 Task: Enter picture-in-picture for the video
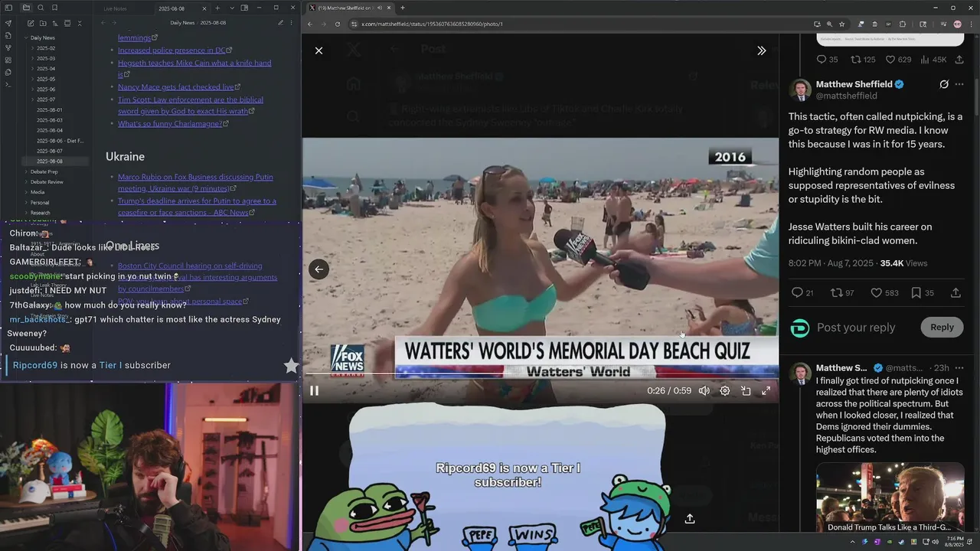pos(745,390)
